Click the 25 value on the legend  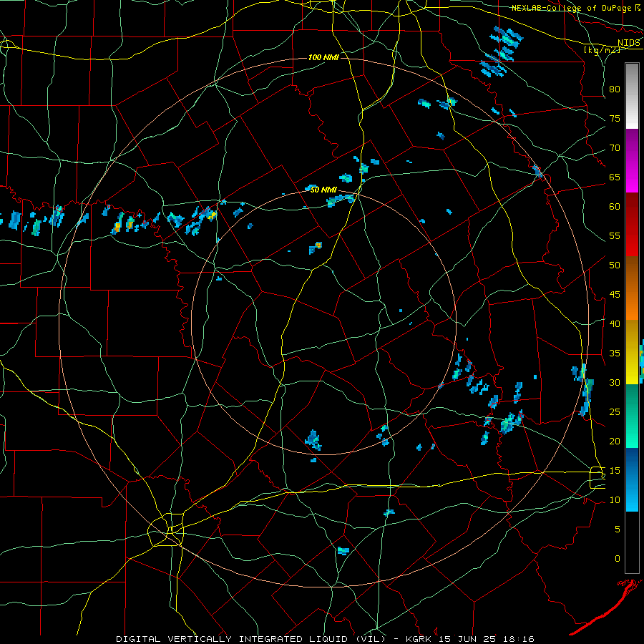pyautogui.click(x=615, y=412)
